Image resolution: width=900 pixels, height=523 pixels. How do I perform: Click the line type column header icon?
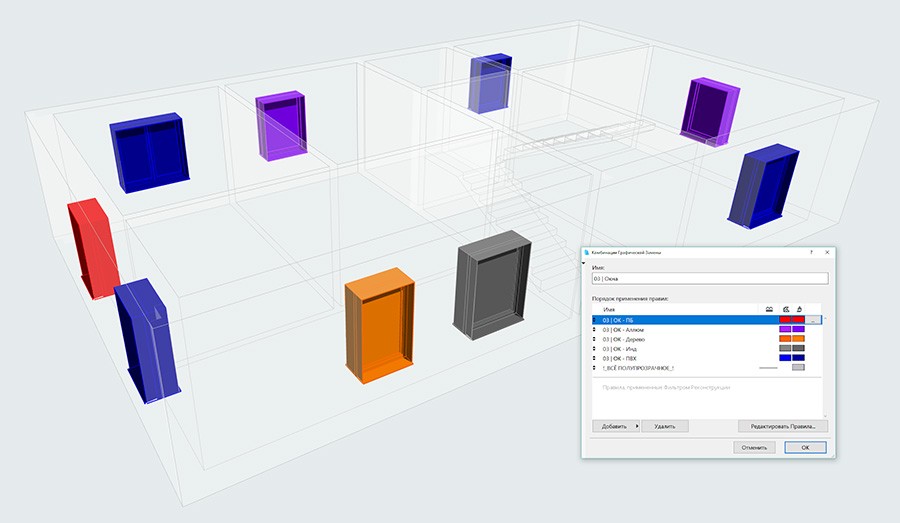tap(769, 309)
